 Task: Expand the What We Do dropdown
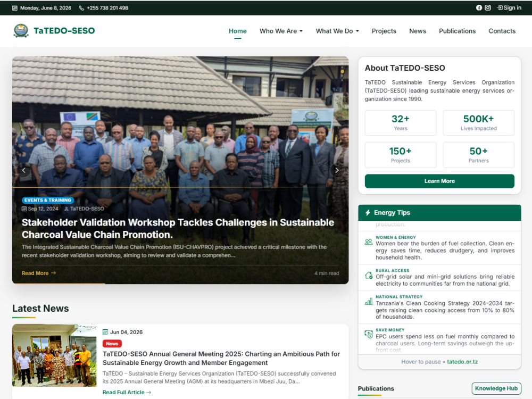point(337,31)
